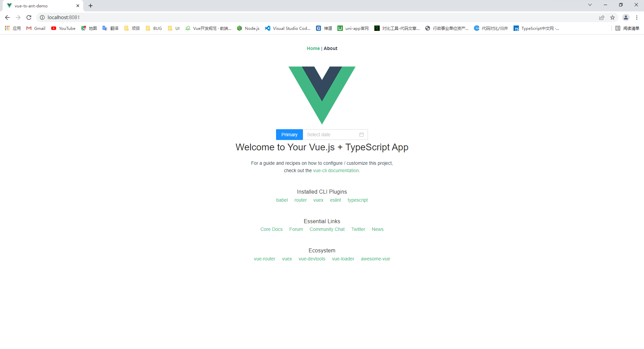Open Chrome's three-dot menu
The image size is (644, 349).
(x=637, y=17)
